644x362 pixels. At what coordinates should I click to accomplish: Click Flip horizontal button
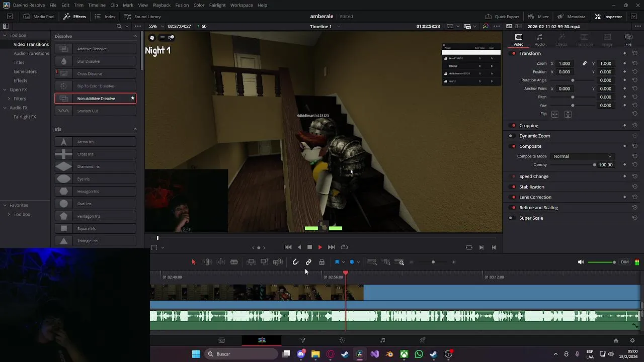(x=555, y=114)
